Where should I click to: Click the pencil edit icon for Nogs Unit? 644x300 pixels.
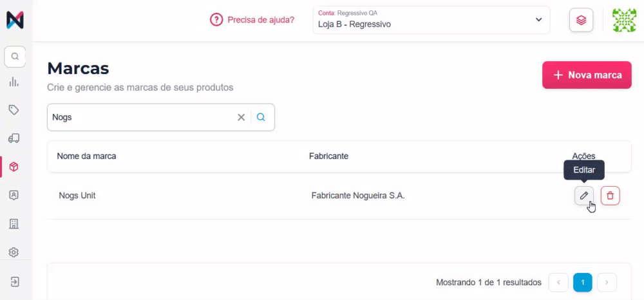click(x=584, y=195)
